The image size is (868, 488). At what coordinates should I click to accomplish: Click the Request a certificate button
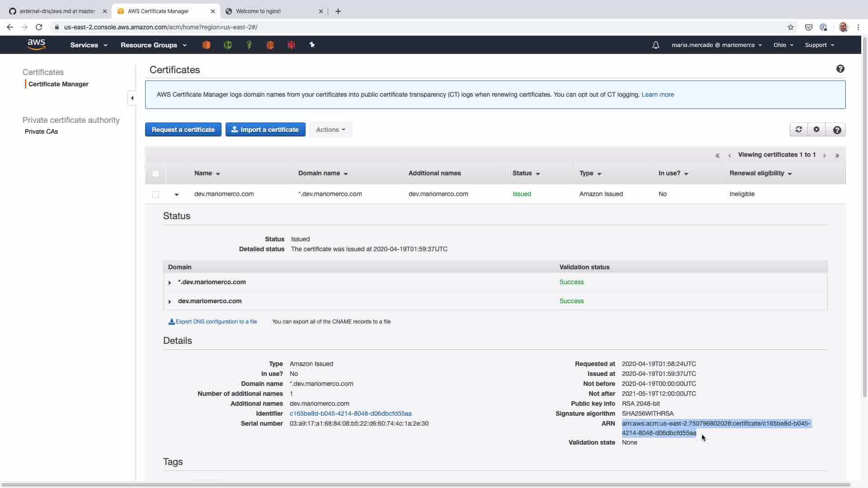(183, 130)
